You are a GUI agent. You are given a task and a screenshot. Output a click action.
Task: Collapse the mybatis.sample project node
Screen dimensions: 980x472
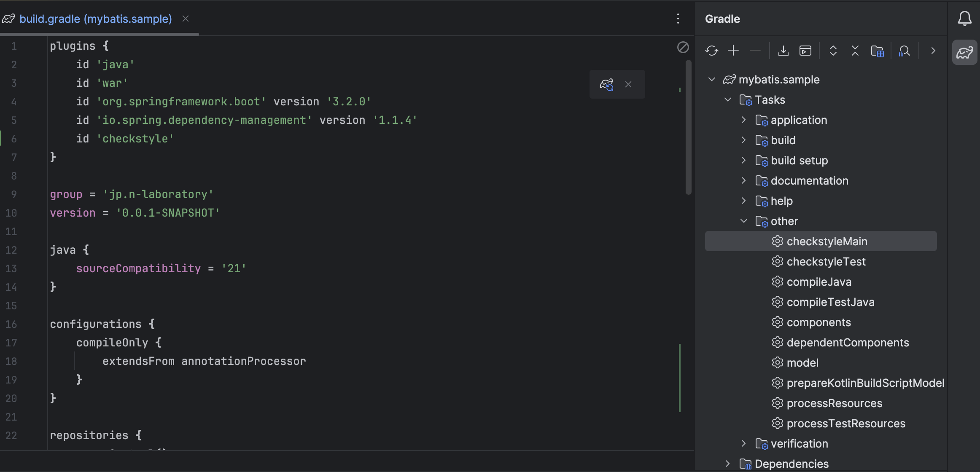coord(712,79)
